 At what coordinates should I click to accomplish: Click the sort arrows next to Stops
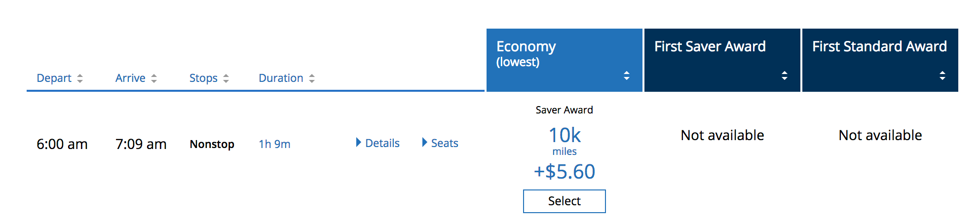tap(226, 78)
